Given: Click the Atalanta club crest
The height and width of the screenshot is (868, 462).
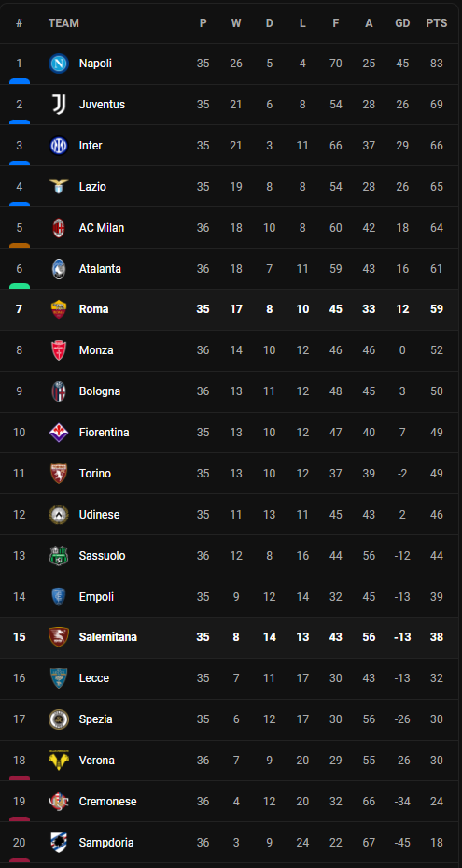Looking at the screenshot, I should click(x=58, y=269).
